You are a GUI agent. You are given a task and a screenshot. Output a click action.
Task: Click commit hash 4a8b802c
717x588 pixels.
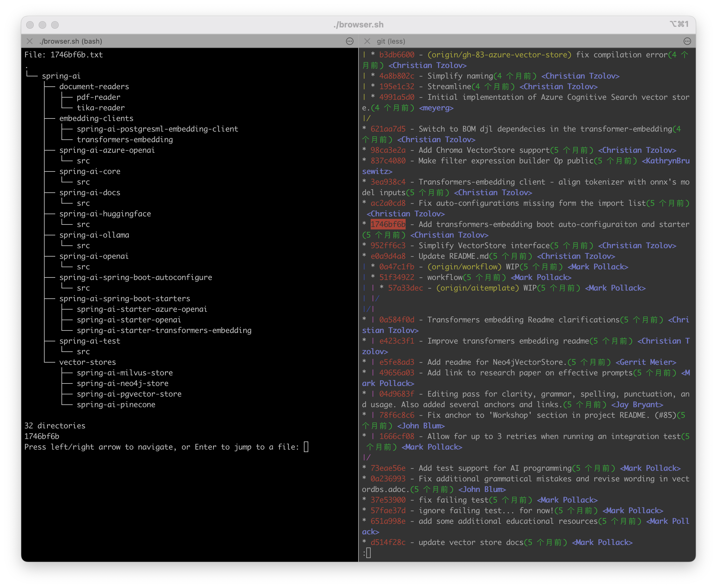[397, 76]
